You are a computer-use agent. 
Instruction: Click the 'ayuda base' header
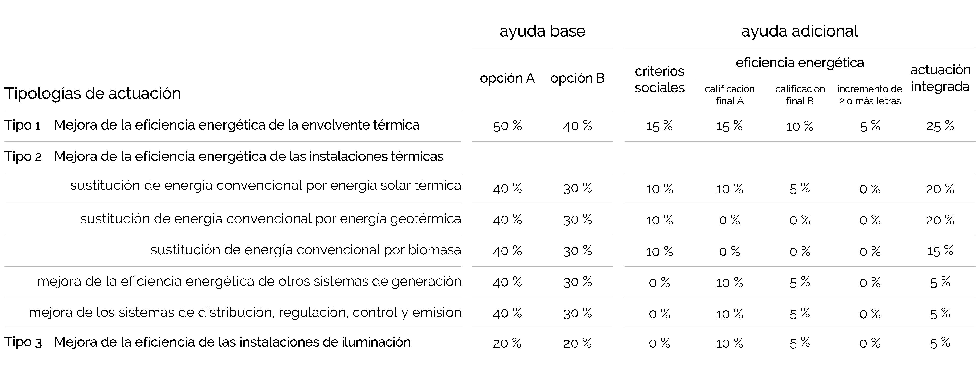point(542,31)
